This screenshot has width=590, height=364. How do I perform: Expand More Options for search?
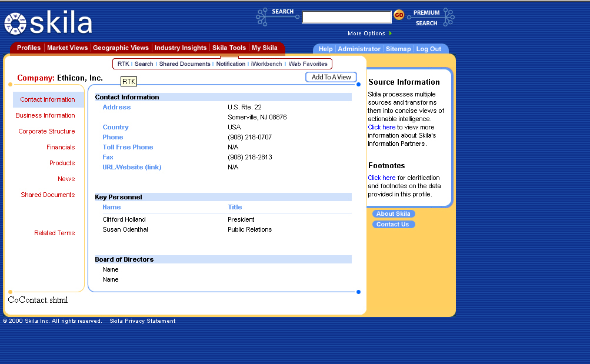tap(366, 34)
